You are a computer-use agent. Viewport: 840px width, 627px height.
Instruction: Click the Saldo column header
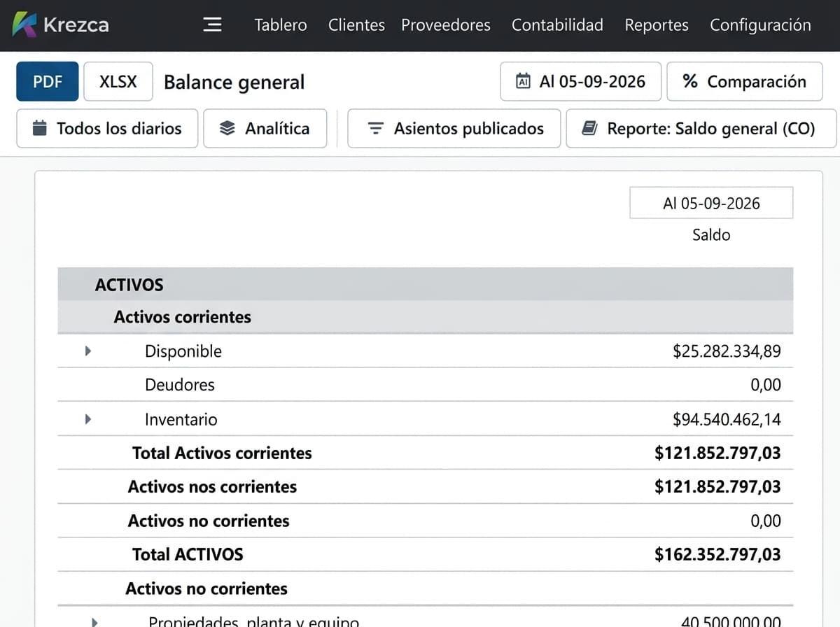coord(711,234)
